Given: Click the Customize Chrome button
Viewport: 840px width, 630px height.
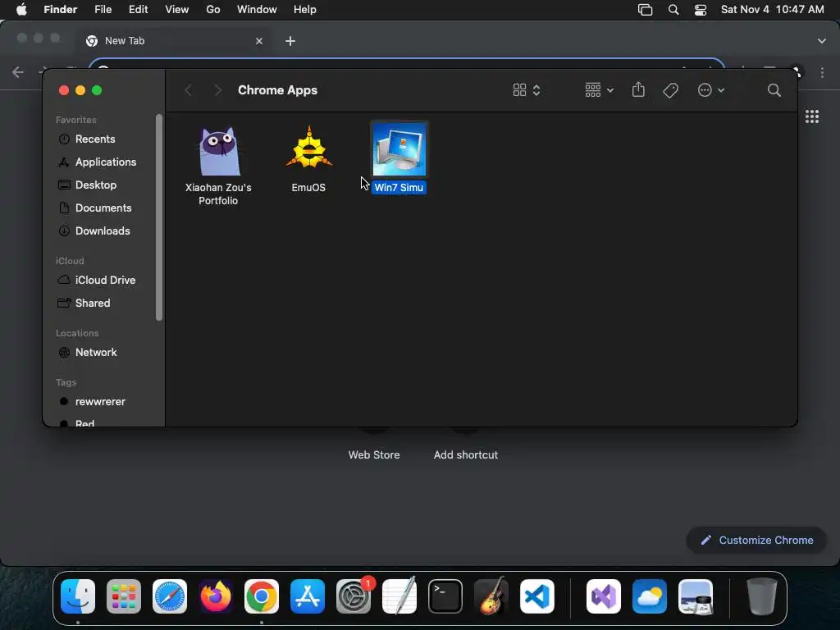Looking at the screenshot, I should (756, 540).
